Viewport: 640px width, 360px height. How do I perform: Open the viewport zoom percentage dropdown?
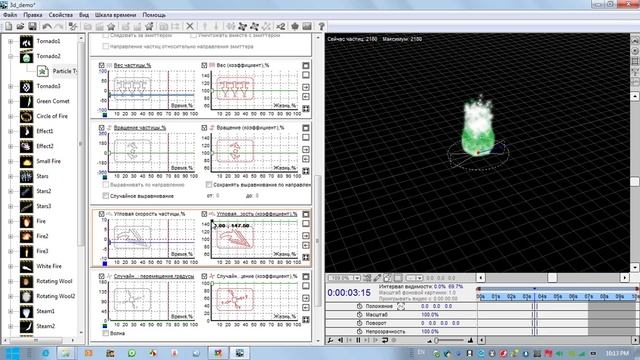pos(357,278)
